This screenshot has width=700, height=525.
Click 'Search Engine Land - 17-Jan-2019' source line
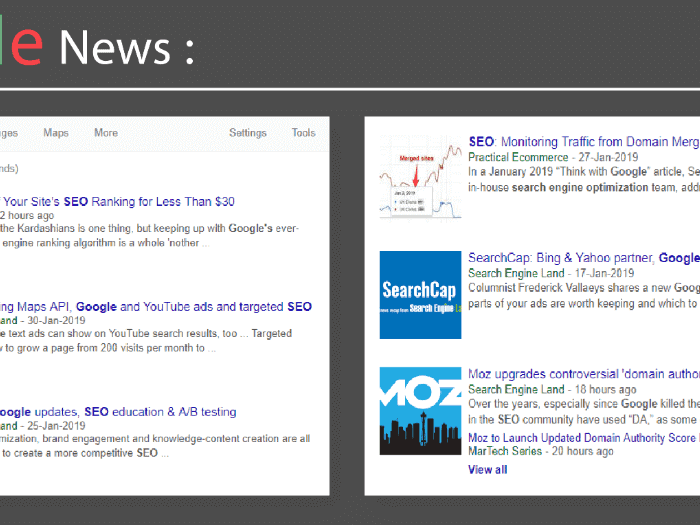point(551,273)
